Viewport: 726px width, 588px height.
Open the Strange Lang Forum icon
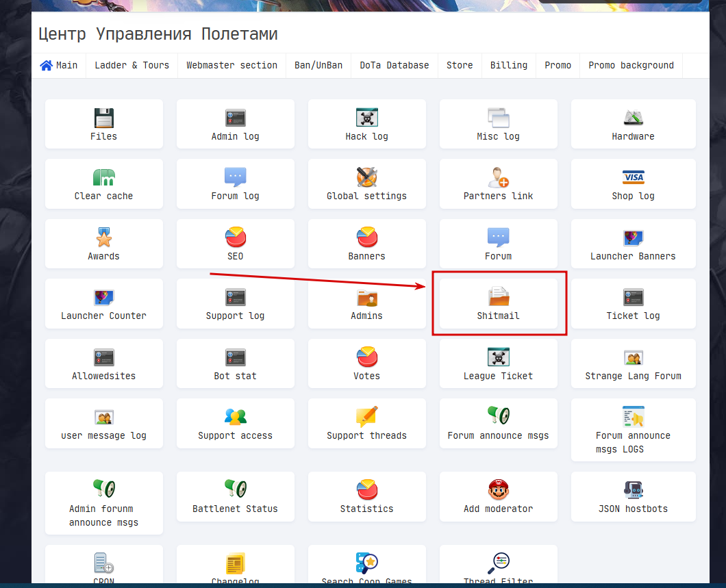[x=633, y=357]
